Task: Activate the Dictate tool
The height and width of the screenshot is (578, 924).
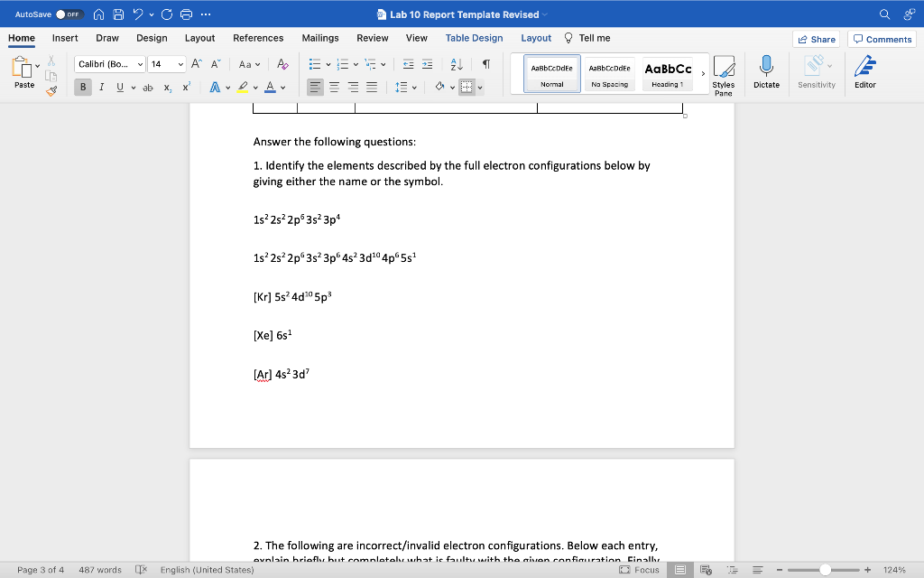Action: tap(766, 72)
